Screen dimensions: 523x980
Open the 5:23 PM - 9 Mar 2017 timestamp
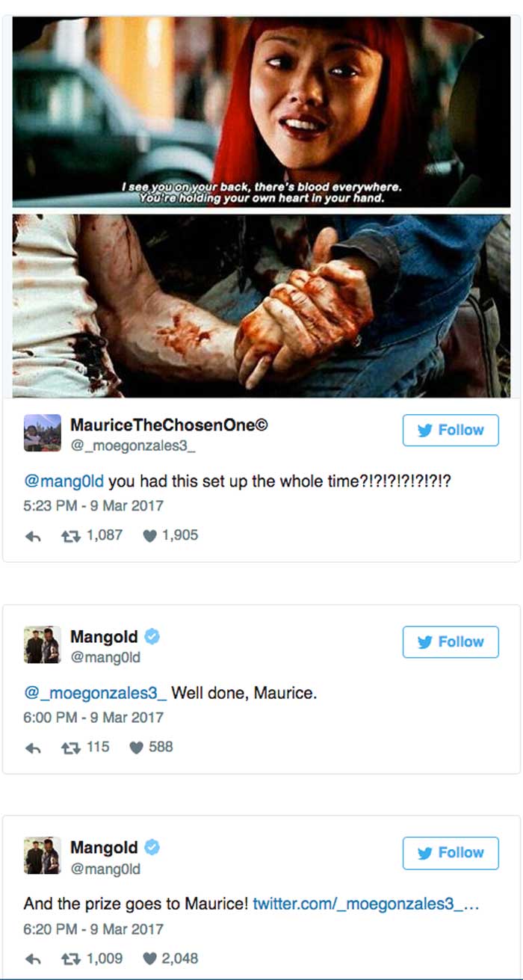[x=93, y=506]
